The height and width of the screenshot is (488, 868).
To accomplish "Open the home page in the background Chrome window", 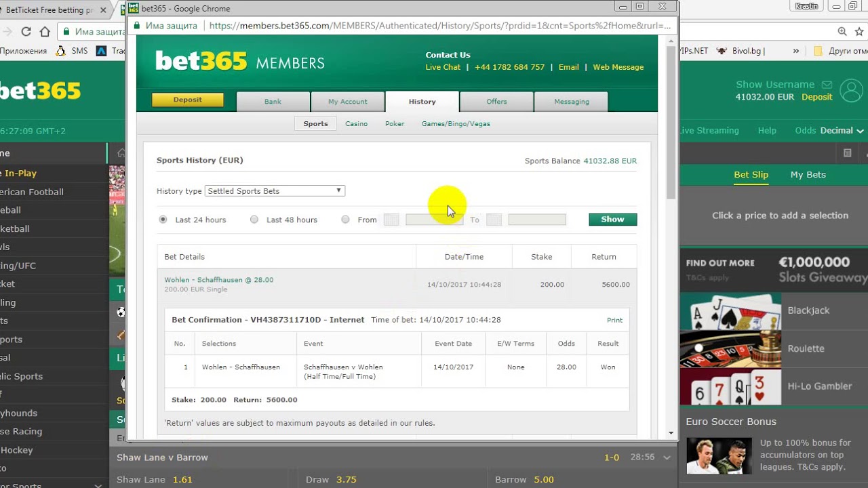I will pos(45,31).
